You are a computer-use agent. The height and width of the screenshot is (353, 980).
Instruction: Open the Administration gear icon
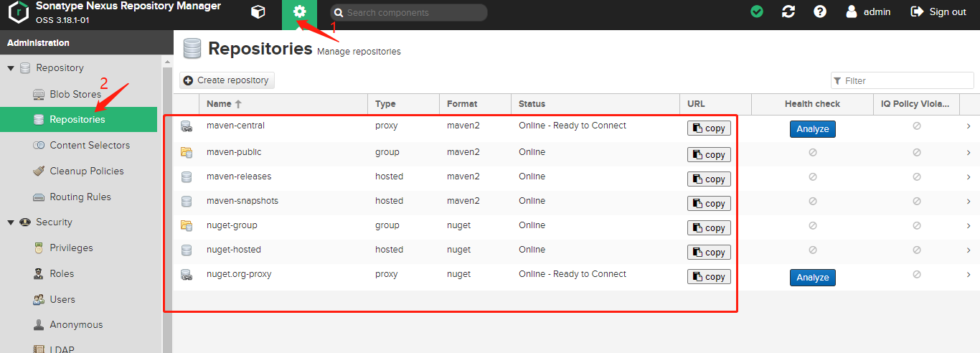tap(299, 11)
